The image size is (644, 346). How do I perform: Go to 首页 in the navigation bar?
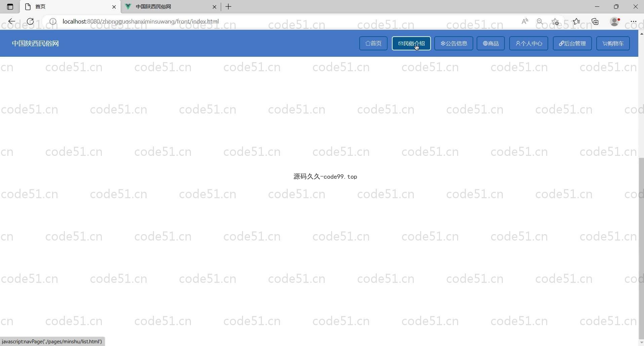(x=373, y=43)
